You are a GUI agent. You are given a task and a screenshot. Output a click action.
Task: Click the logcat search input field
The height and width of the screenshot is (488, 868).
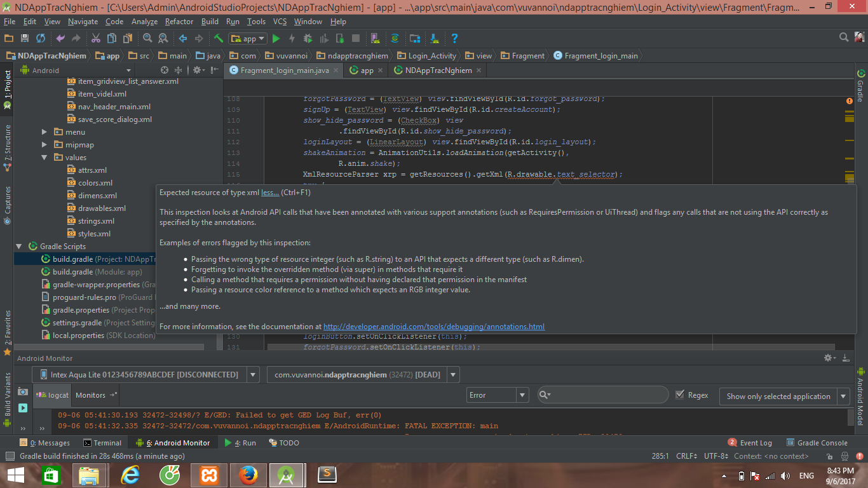coord(607,395)
